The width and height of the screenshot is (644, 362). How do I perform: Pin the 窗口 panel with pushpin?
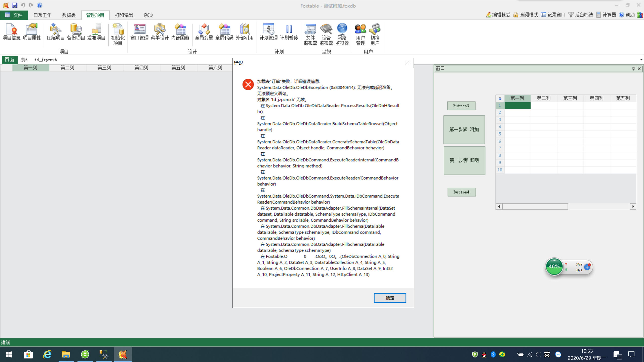tap(633, 69)
